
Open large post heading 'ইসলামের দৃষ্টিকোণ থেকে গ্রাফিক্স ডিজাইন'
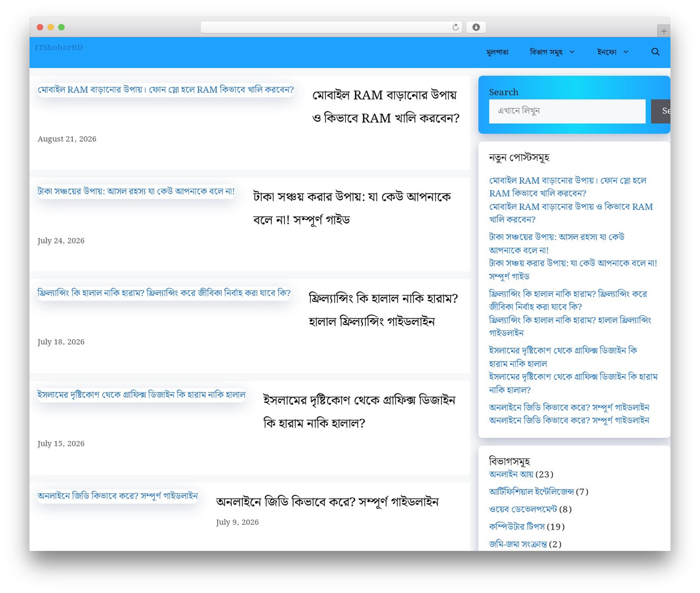(359, 411)
